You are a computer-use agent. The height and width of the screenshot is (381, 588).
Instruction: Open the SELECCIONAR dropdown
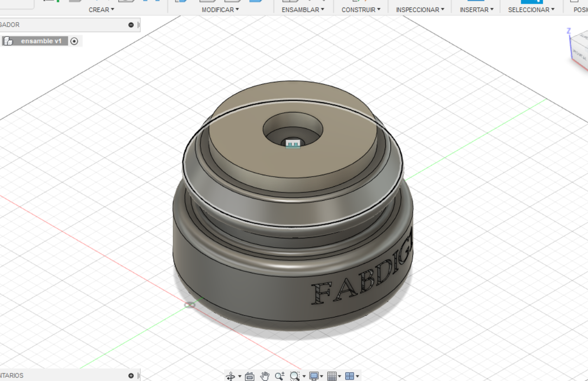(531, 9)
